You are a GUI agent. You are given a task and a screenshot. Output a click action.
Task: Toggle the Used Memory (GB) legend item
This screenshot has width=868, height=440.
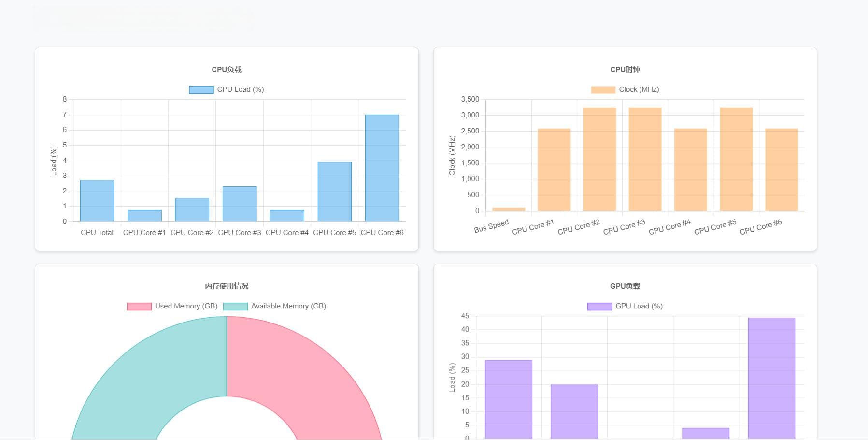172,306
